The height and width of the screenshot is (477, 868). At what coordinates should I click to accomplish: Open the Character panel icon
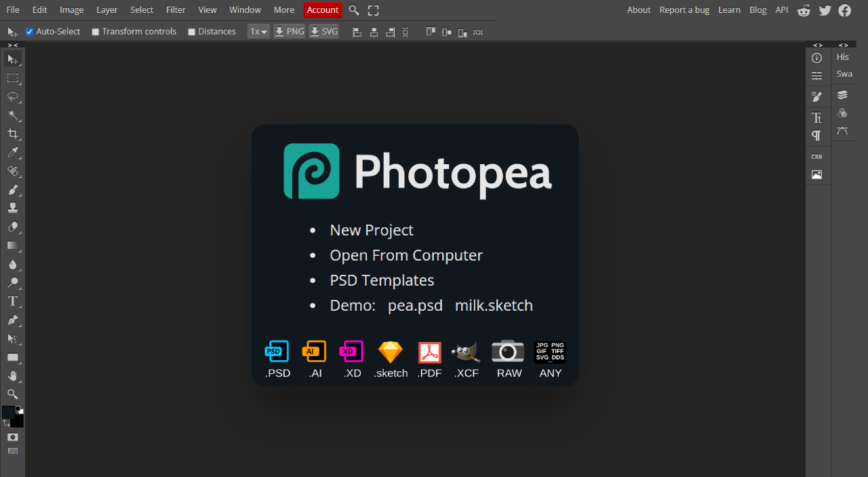pos(816,117)
